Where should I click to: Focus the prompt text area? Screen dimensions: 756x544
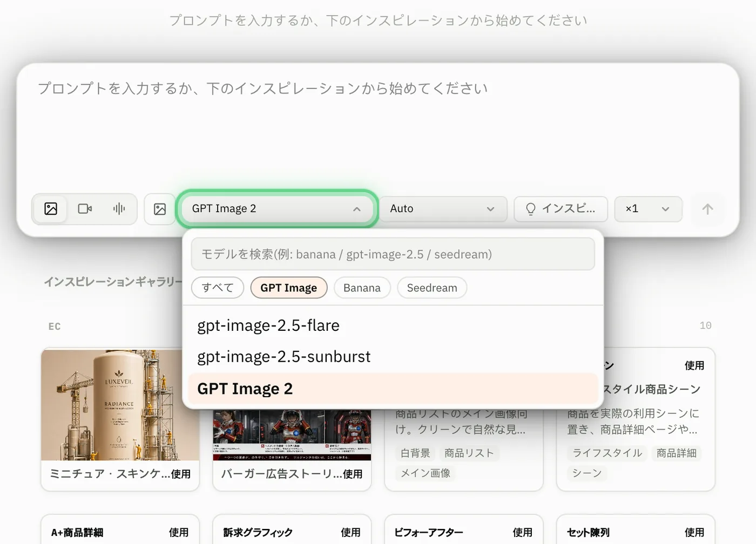378,130
